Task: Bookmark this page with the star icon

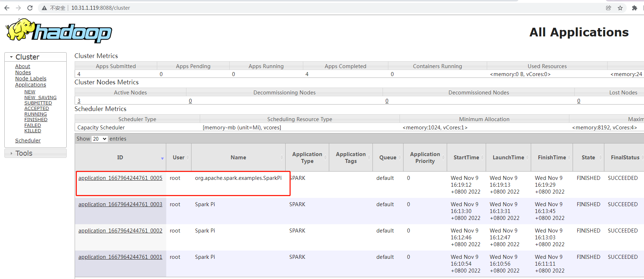Action: pyautogui.click(x=620, y=8)
